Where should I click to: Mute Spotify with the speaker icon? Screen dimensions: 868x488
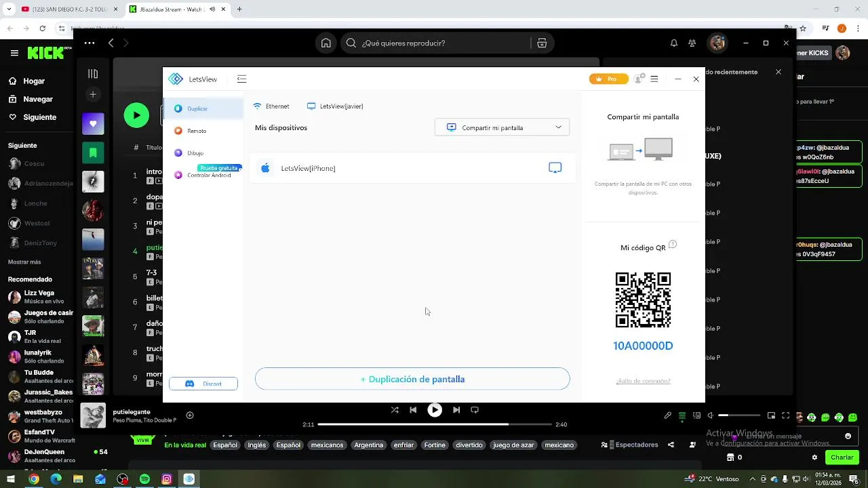tap(711, 415)
